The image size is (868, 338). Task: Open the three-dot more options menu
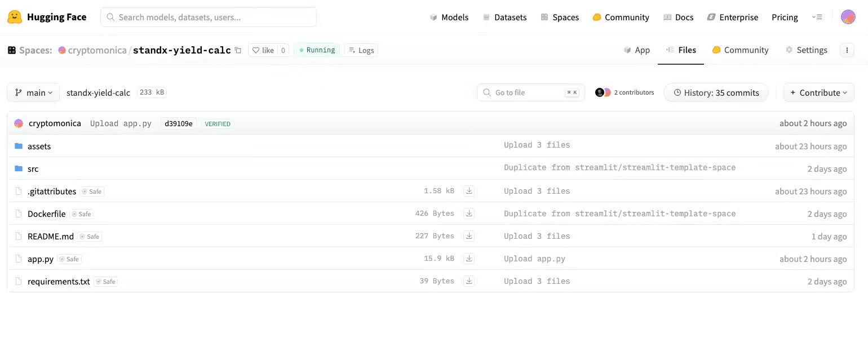pyautogui.click(x=847, y=50)
